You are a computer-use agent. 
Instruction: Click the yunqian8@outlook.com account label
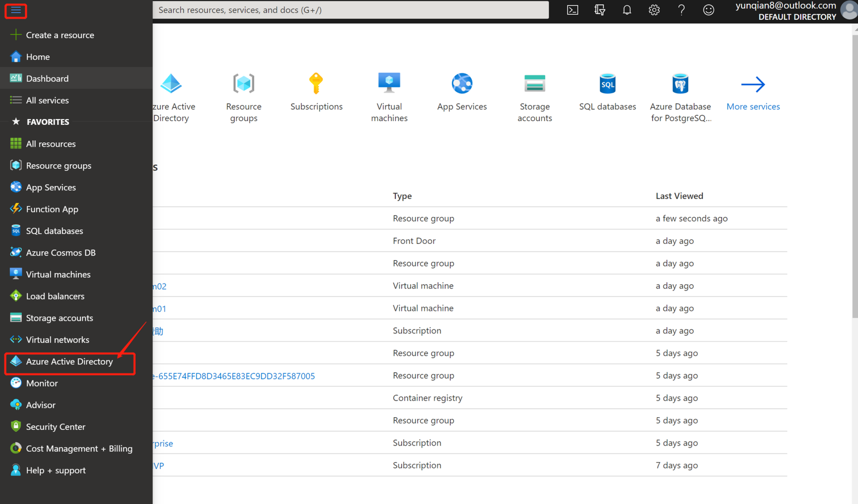click(x=786, y=5)
